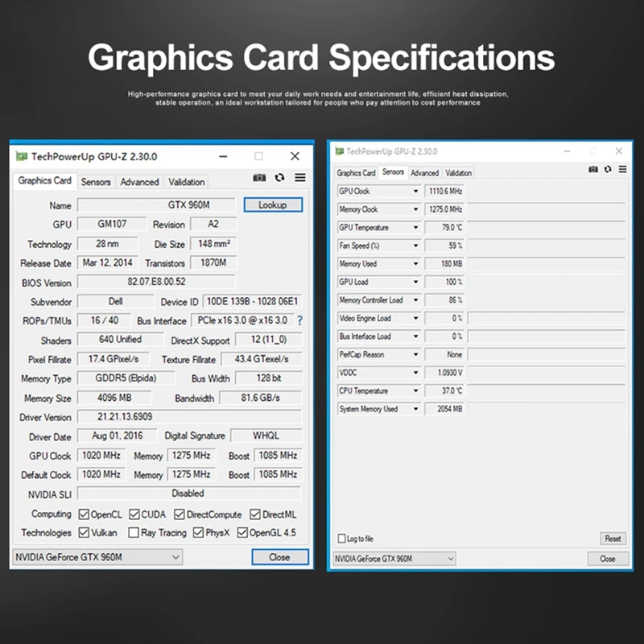Click refresh icon in Graphics Card window
644x644 pixels.
coord(279,177)
